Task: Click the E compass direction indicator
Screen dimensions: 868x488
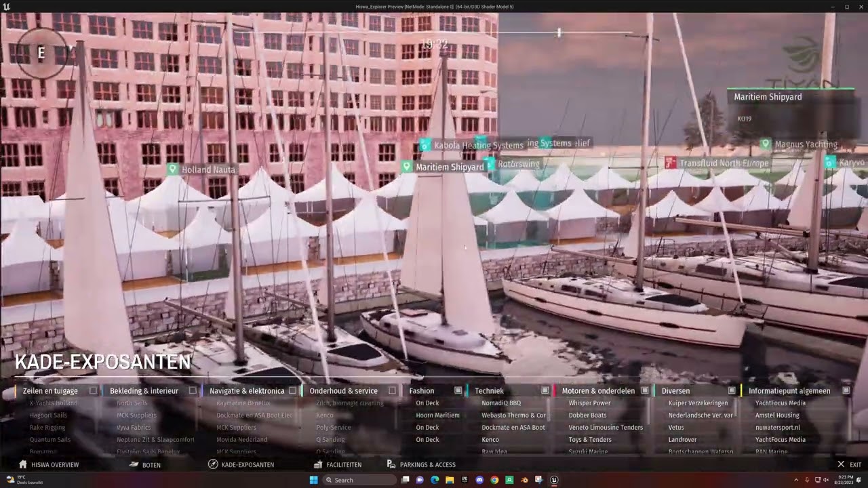Action: pyautogui.click(x=41, y=53)
